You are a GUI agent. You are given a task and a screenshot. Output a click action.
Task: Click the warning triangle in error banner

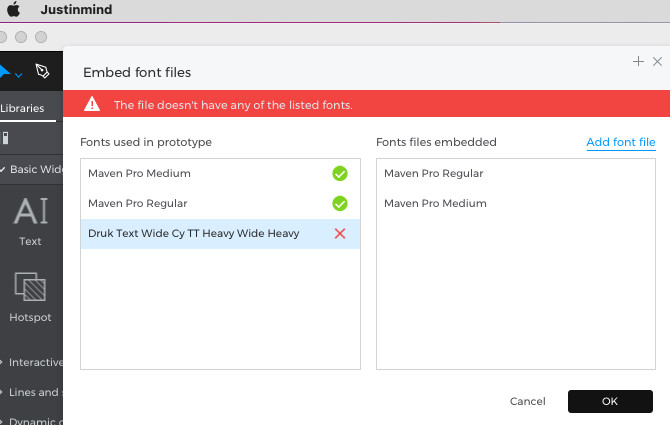point(92,104)
